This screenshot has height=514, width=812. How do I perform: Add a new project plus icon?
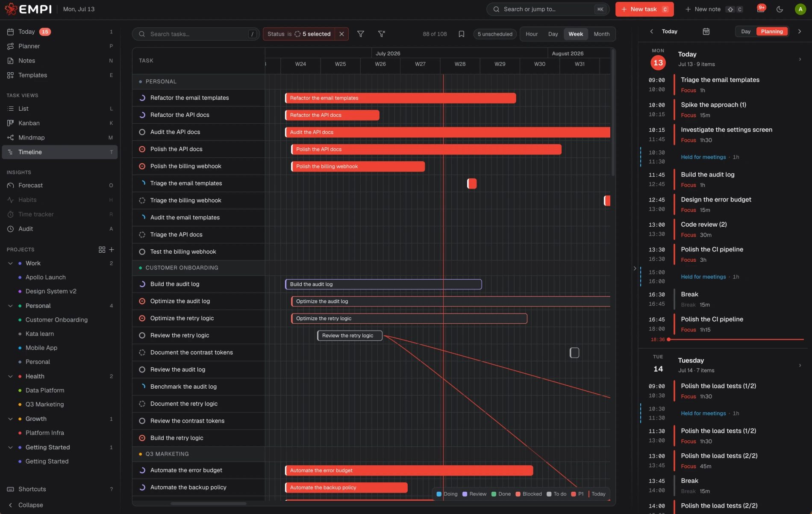click(112, 249)
